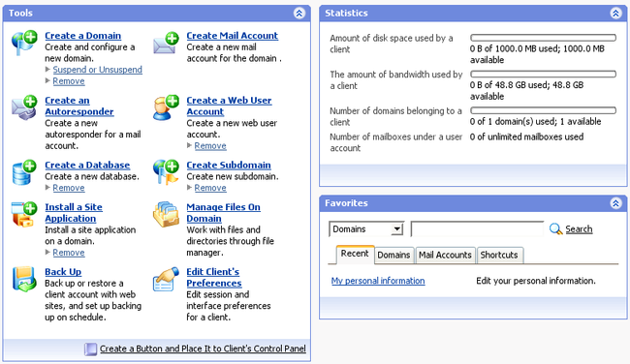
Task: Open the Domains dropdown in Favorites
Action: click(366, 229)
